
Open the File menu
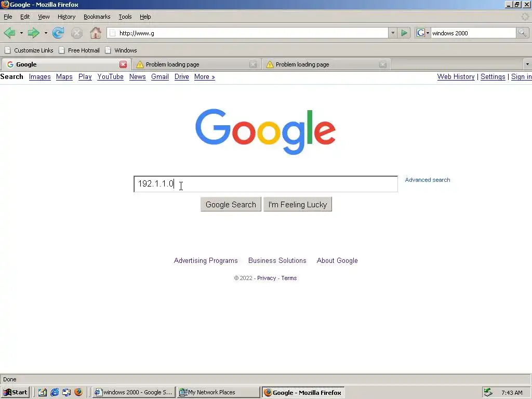pyautogui.click(x=8, y=17)
